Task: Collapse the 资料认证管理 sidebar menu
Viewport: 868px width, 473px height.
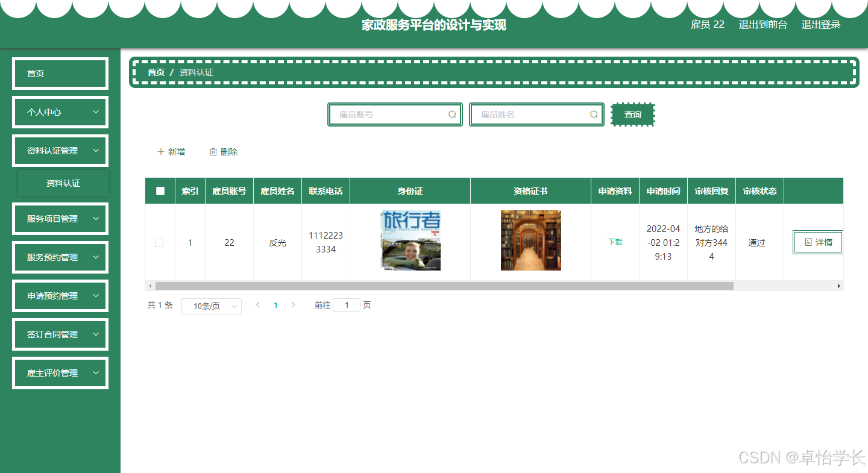Action: (60, 151)
